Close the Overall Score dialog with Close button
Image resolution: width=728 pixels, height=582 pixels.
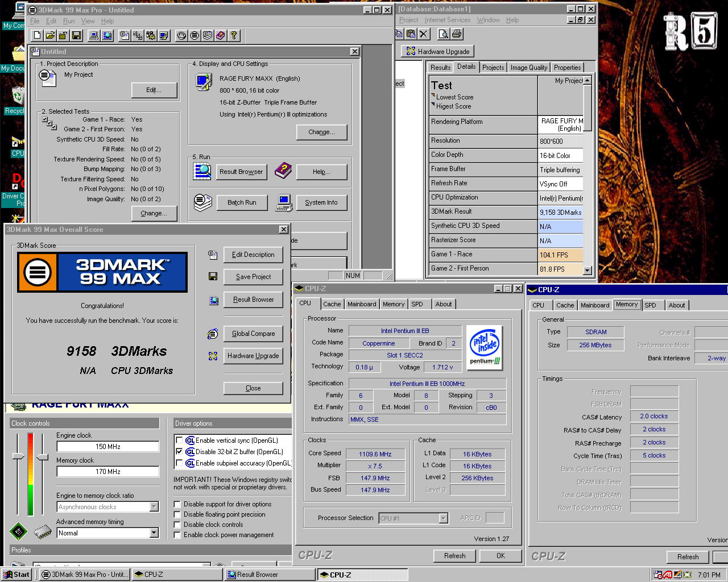(x=253, y=388)
